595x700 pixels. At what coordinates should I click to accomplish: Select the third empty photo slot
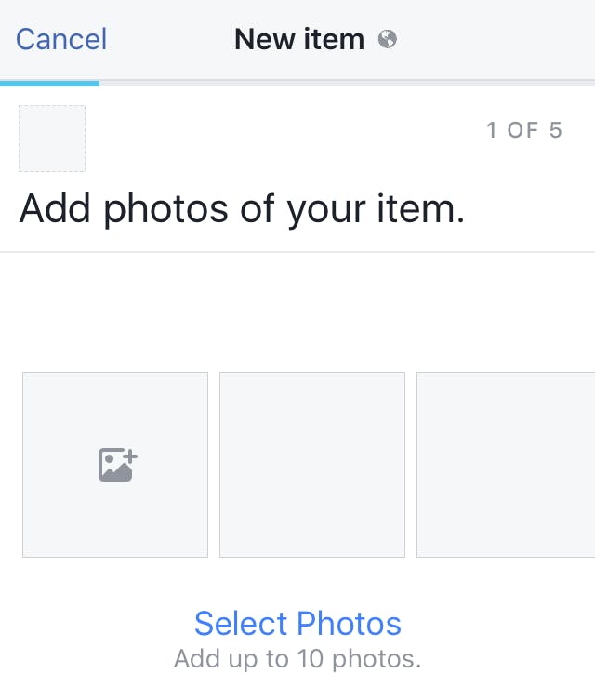506,465
